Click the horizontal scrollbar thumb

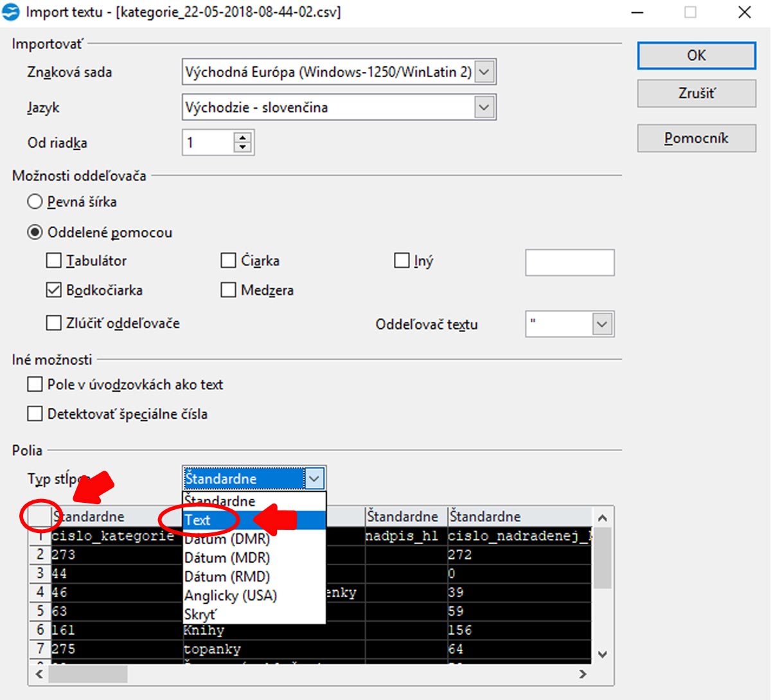click(x=88, y=674)
